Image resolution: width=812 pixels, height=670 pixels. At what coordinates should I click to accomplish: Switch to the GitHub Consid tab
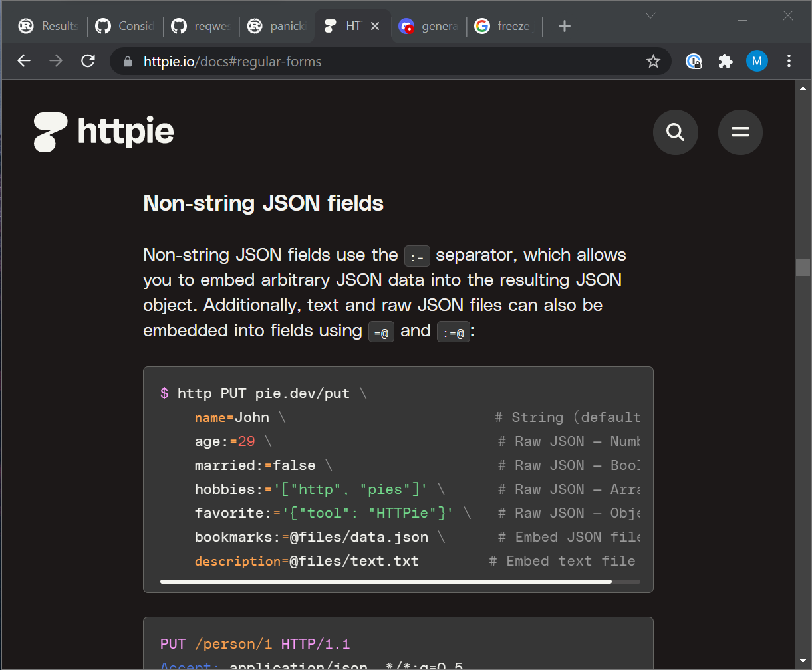(x=126, y=26)
